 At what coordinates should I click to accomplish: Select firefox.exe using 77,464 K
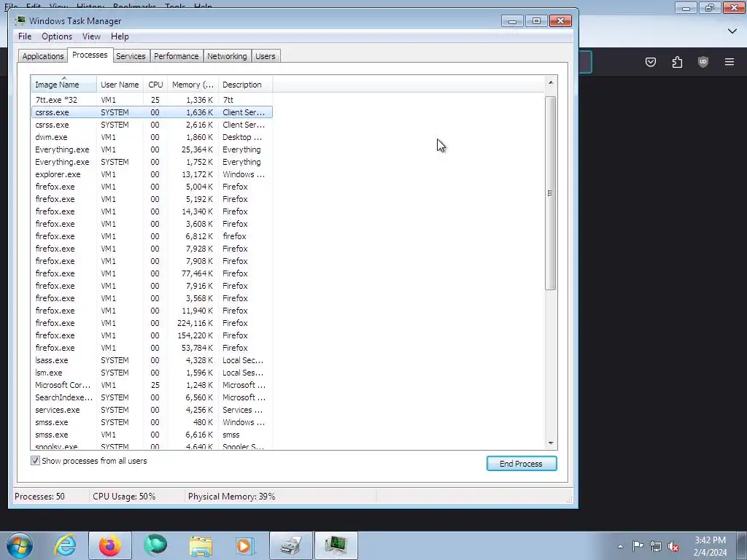click(152, 273)
